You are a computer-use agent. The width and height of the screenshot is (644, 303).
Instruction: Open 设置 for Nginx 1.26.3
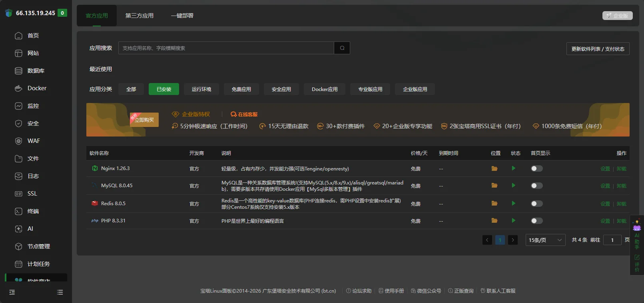(605, 168)
